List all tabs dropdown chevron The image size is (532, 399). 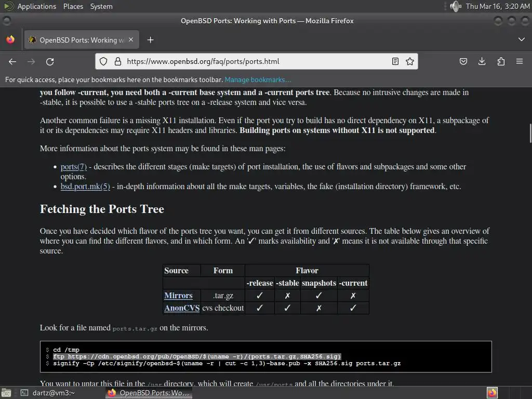click(522, 39)
